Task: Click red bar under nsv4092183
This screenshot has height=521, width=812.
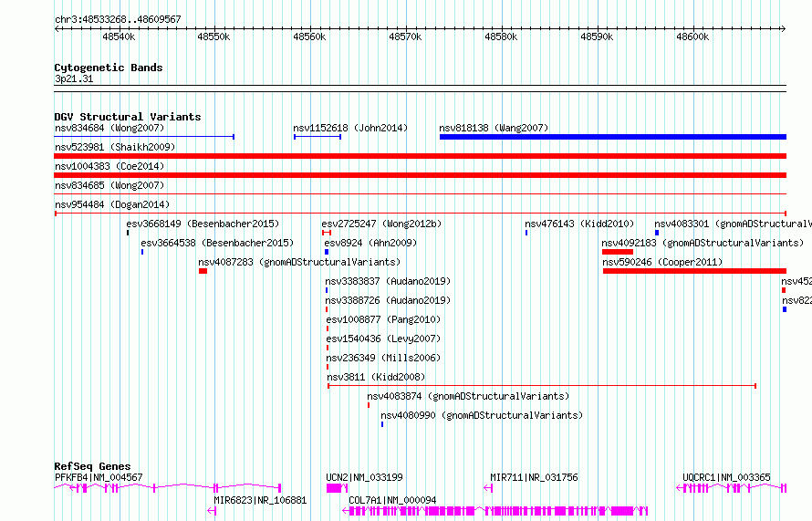Action: 618,252
